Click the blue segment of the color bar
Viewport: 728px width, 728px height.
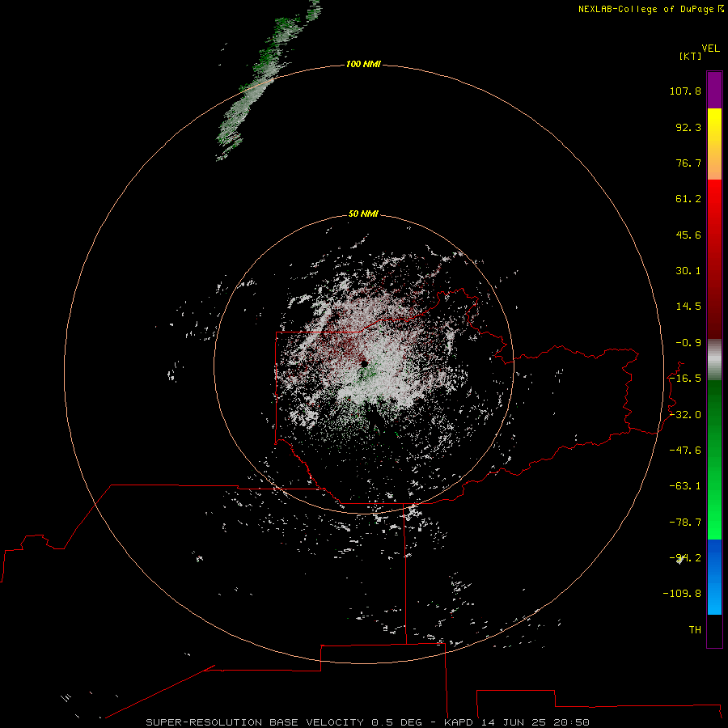pyautogui.click(x=714, y=577)
